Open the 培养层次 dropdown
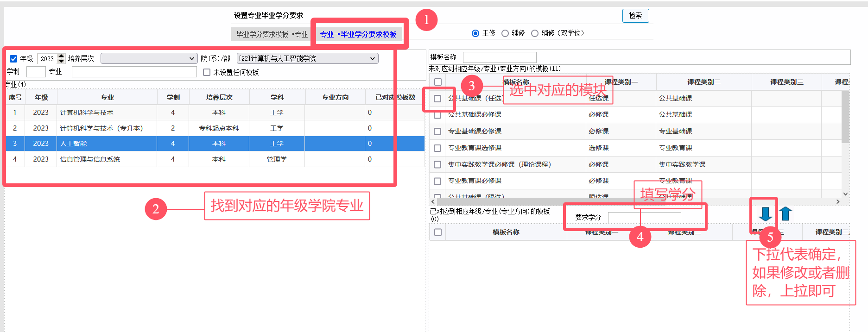 pos(149,58)
